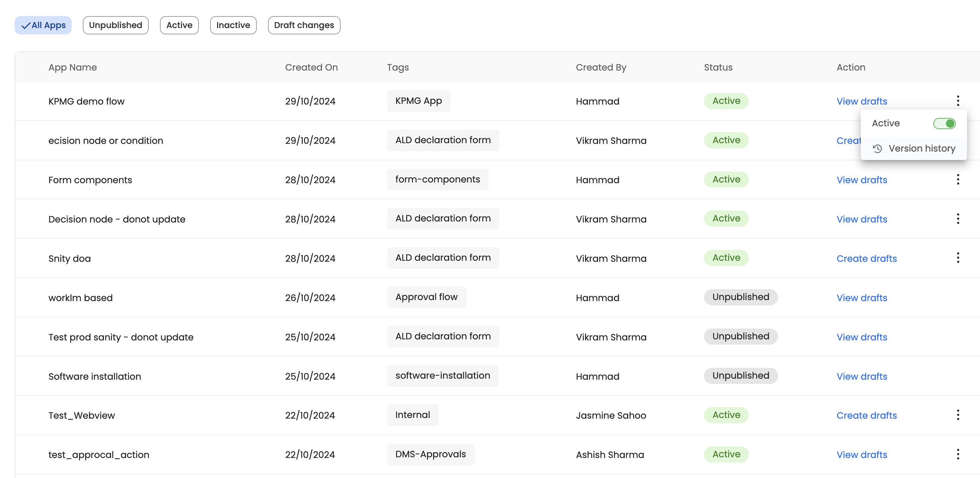Click the Version history clock icon
Screen dimensions: 980x478
[877, 148]
